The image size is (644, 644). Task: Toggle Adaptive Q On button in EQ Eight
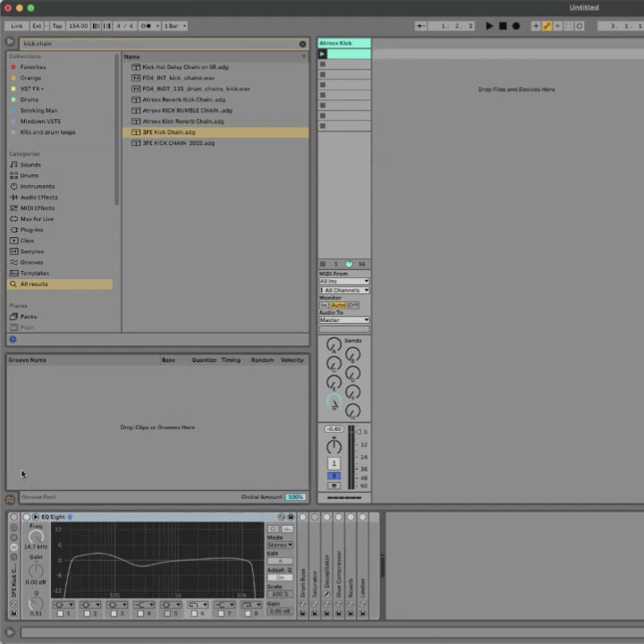[279, 577]
